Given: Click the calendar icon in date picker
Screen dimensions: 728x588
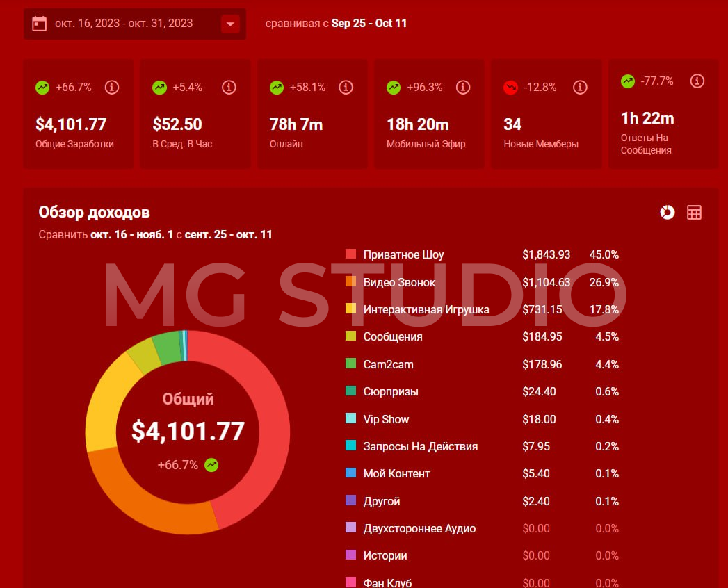Looking at the screenshot, I should pos(40,24).
